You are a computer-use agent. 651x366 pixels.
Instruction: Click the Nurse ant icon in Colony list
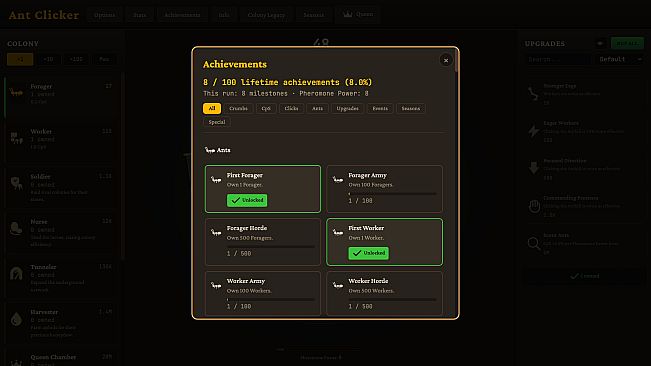16,228
